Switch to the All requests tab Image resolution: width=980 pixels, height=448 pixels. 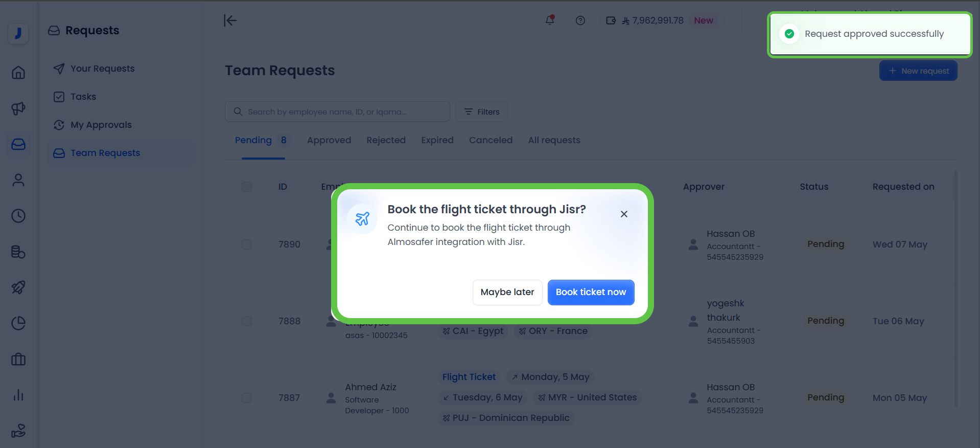point(554,140)
